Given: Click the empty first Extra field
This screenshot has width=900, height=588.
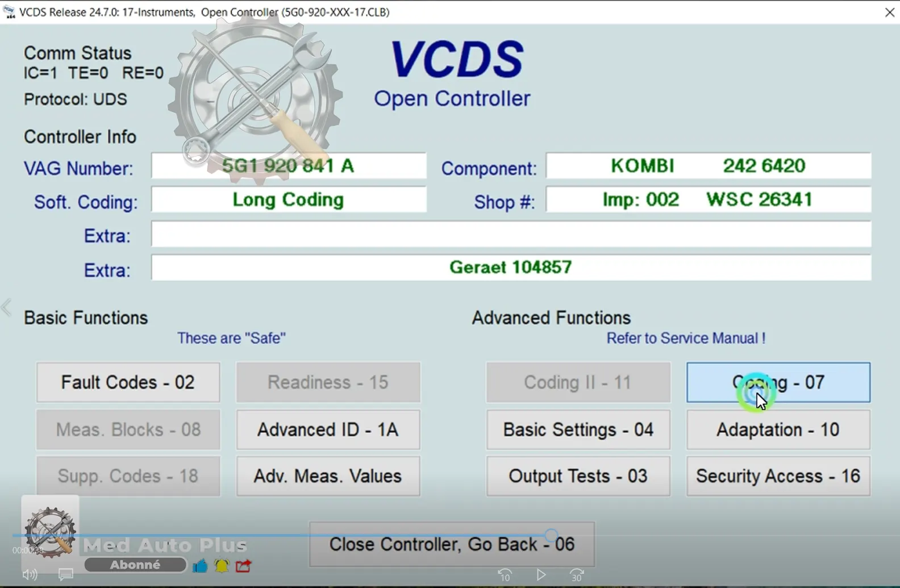Looking at the screenshot, I should pos(511,234).
